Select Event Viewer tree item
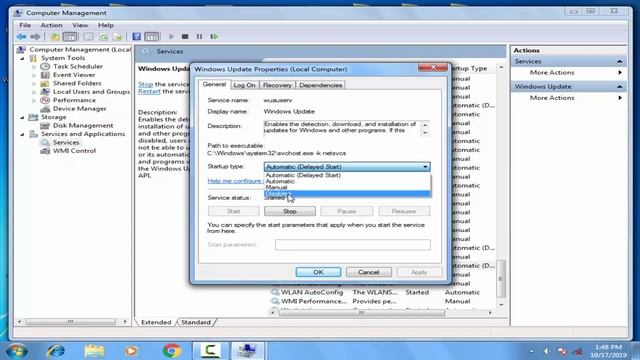Viewport: 640px width, 360px height. click(x=74, y=75)
